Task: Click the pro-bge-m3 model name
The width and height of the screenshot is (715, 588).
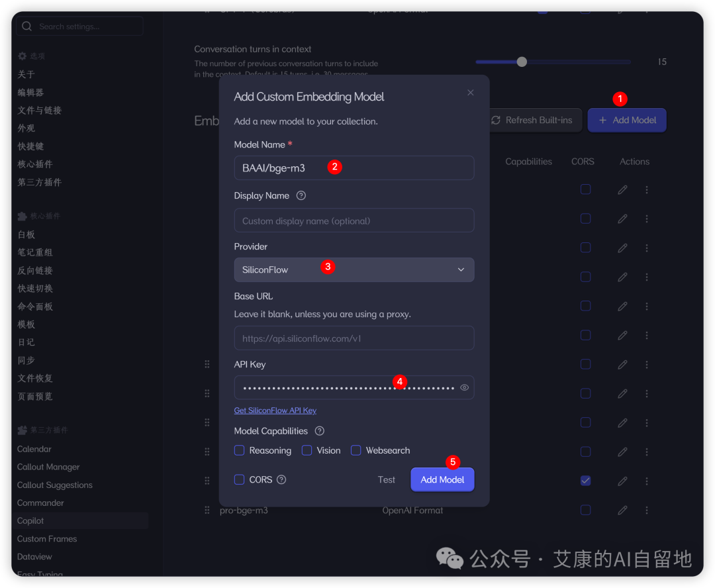Action: tap(244, 511)
